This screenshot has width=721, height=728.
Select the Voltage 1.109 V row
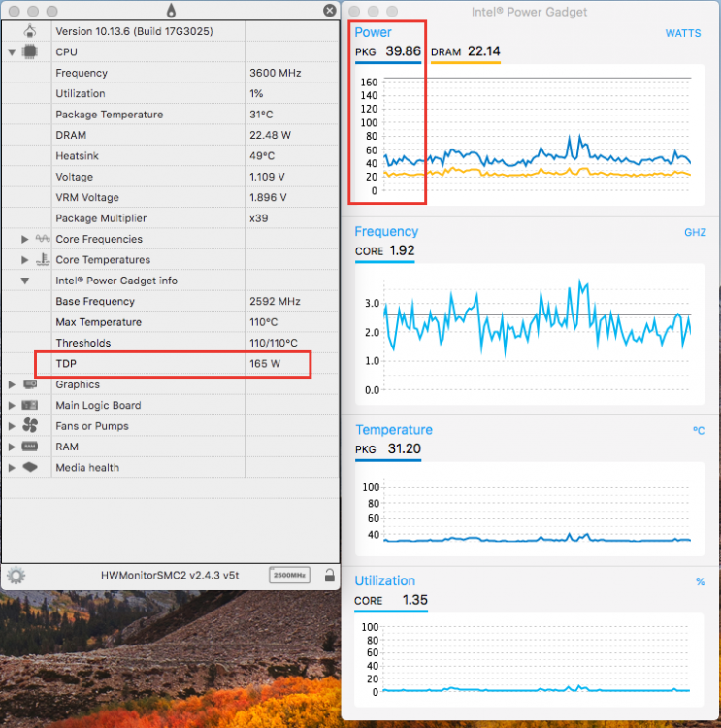pos(171,177)
